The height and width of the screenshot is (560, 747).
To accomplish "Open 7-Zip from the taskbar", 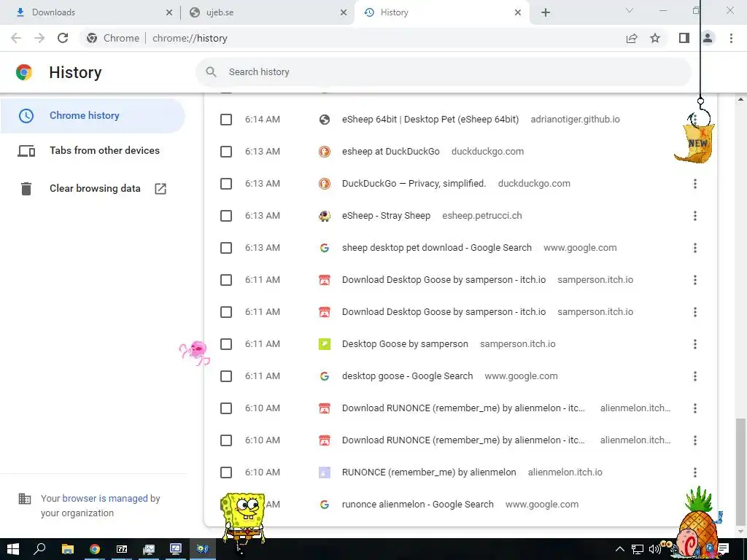I will (122, 549).
